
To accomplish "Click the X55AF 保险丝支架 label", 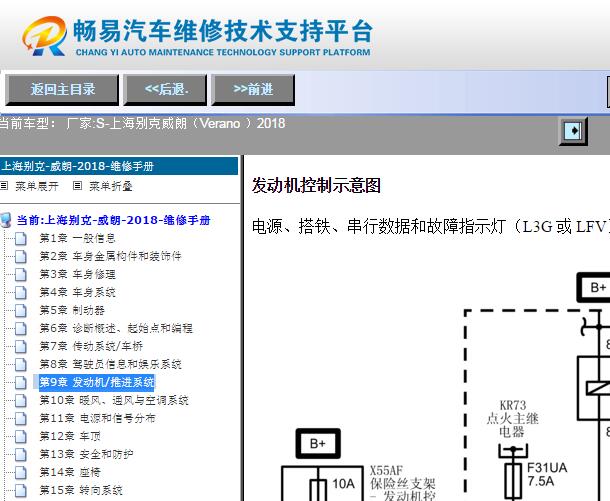I will [403, 484].
